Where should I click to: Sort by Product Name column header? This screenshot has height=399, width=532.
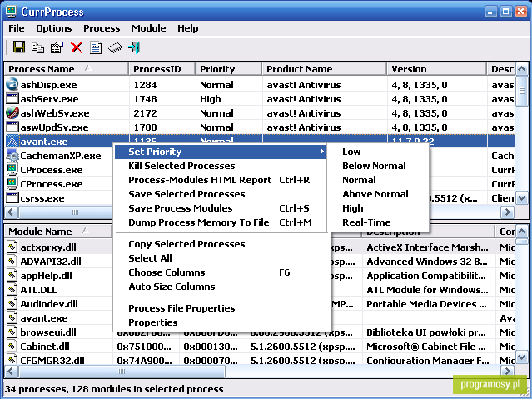[325, 69]
